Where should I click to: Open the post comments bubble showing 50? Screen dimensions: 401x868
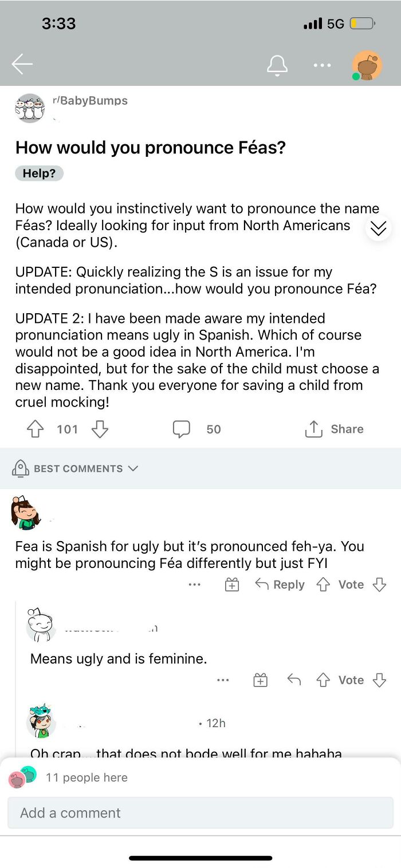pyautogui.click(x=181, y=429)
